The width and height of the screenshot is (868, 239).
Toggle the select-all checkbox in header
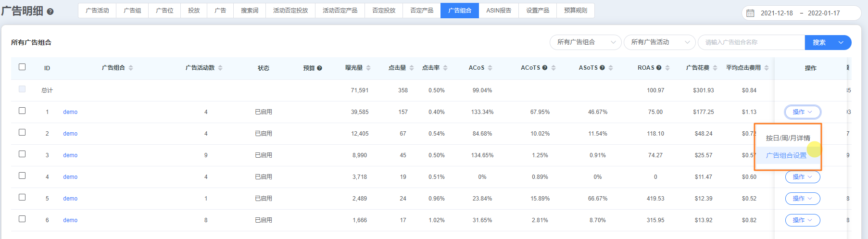[x=22, y=67]
